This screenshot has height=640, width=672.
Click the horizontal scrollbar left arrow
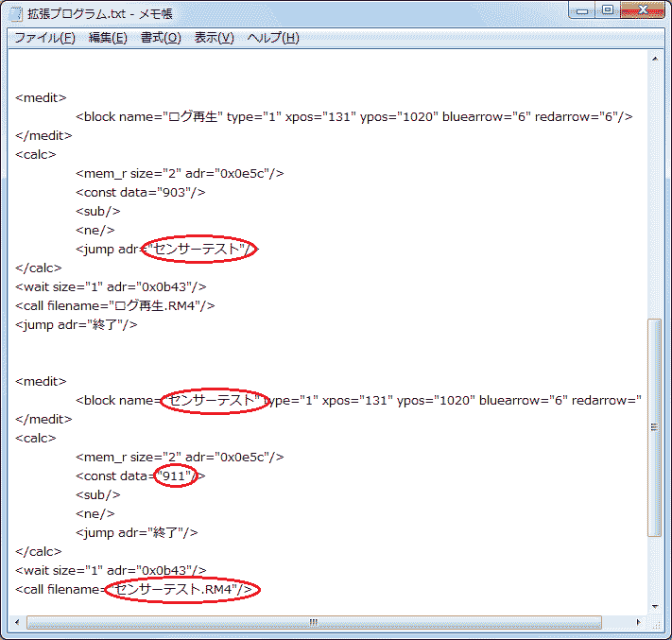[17, 622]
